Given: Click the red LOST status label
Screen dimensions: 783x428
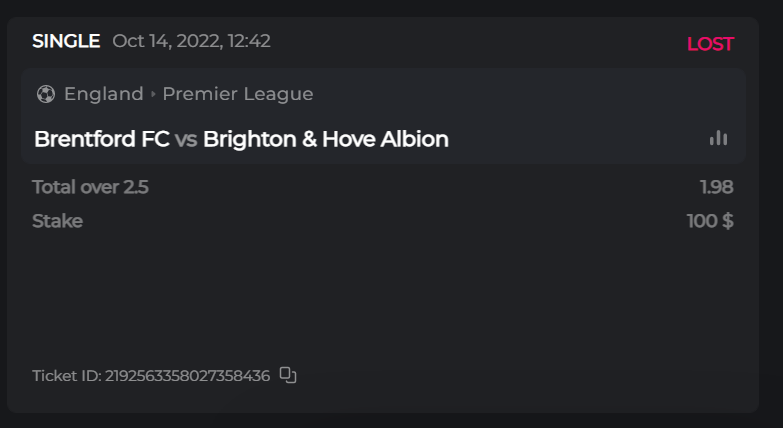Looking at the screenshot, I should [710, 44].
